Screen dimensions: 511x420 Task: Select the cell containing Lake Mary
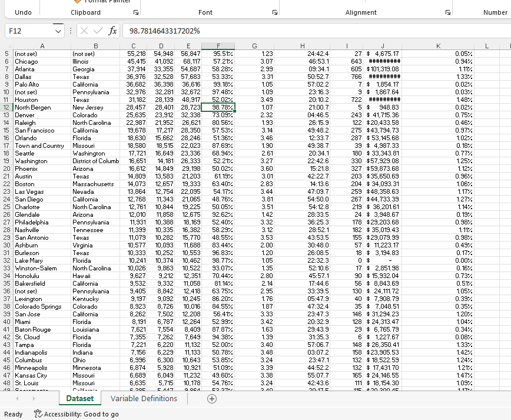(42, 260)
